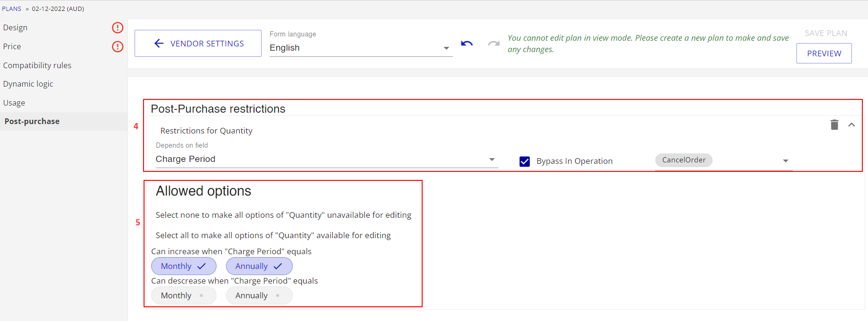Screen dimensions: 868x321
Task: Toggle Annually chip under Can decrease
Action: click(259, 295)
